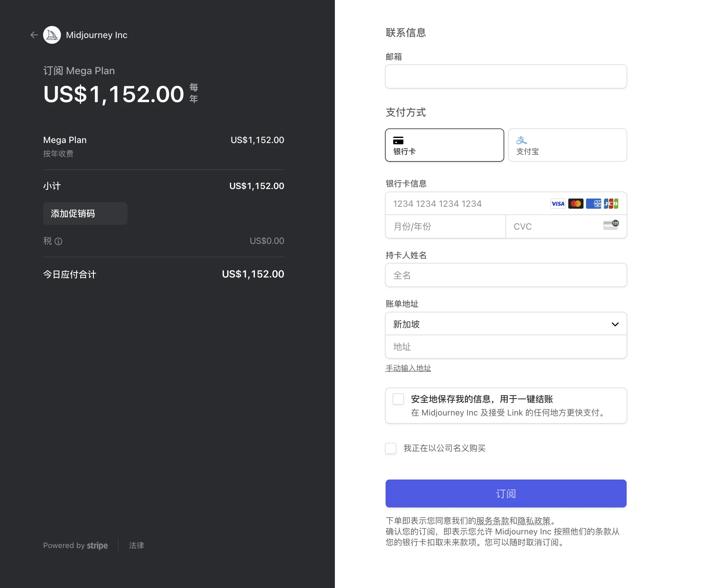Screen dimensions: 704x588
Task: Click the 今日应付合计 label
Action: click(x=70, y=274)
